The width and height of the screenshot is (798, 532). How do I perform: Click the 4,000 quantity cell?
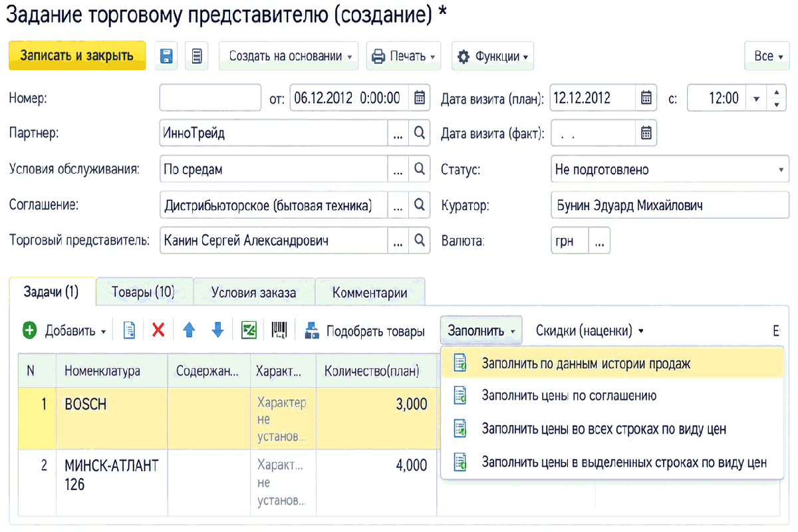click(377, 482)
